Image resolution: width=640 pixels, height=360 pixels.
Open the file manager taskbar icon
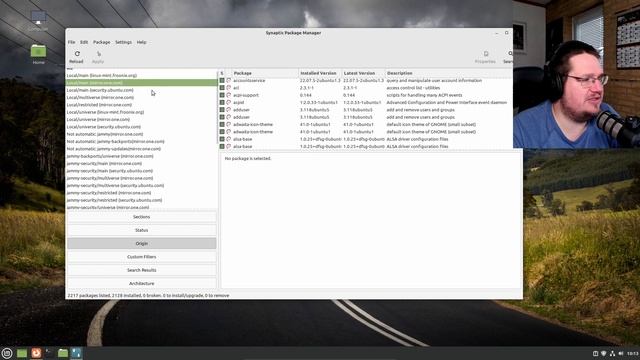pyautogui.click(x=63, y=353)
